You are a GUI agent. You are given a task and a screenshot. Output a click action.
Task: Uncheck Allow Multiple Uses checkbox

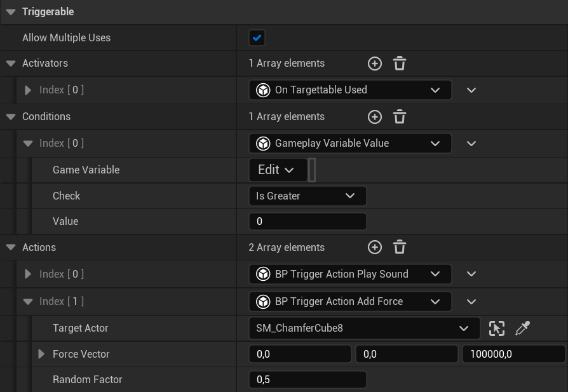click(x=257, y=37)
